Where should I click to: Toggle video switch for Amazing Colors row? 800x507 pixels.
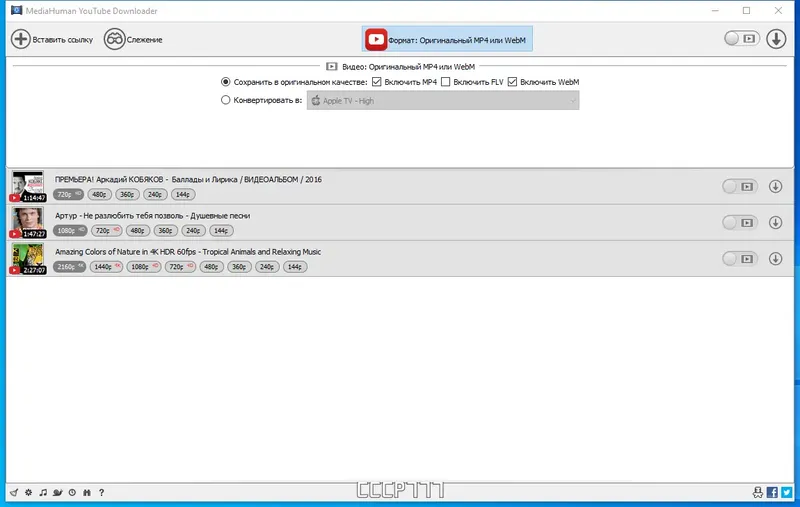click(739, 259)
